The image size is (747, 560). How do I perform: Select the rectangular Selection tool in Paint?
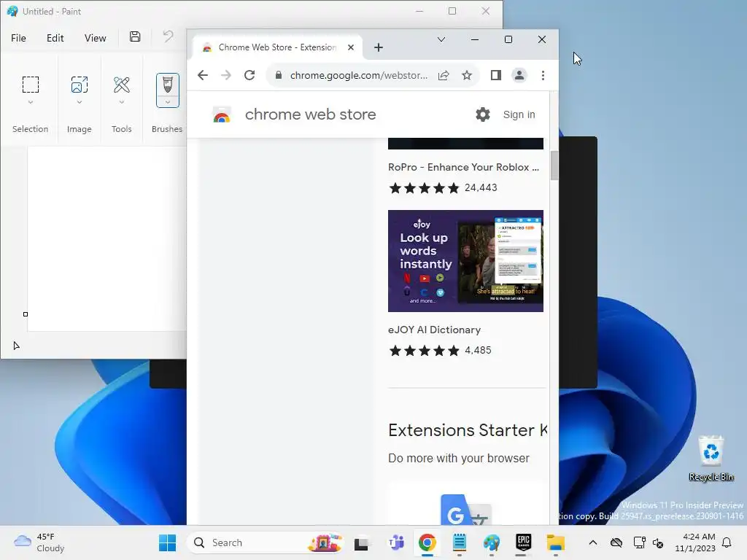tap(31, 85)
